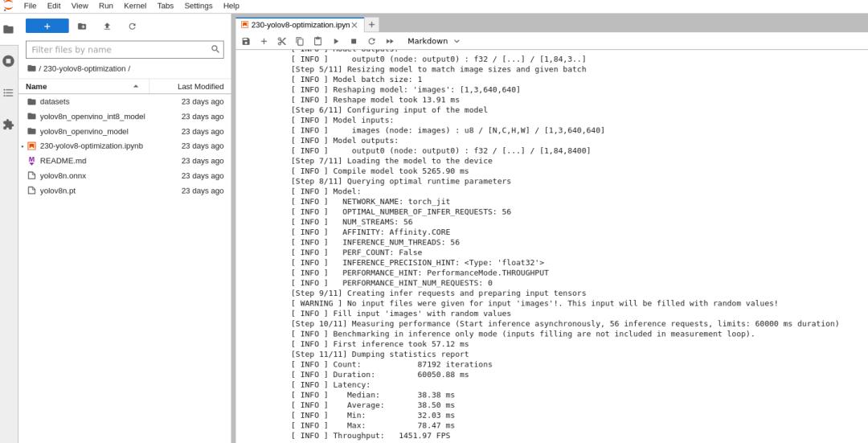
Task: Run the selected cell
Action: tap(336, 41)
